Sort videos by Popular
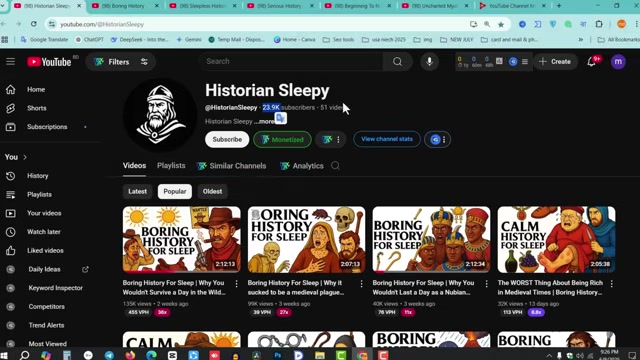 point(175,191)
